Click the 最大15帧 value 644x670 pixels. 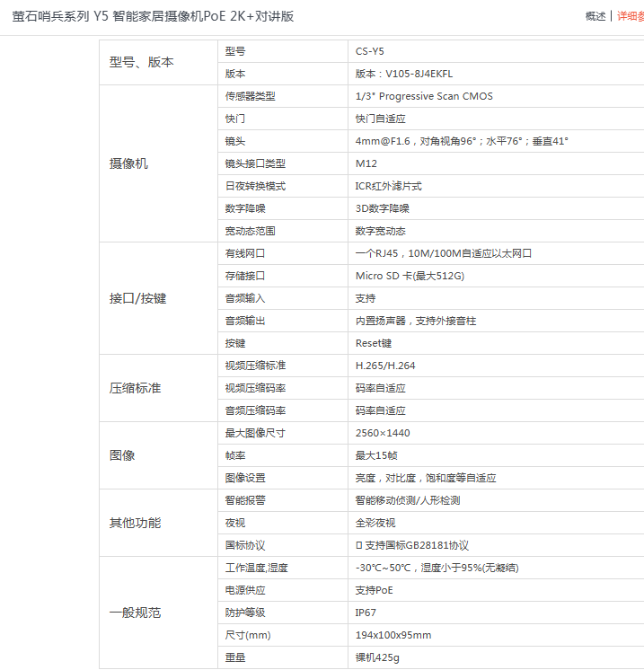point(376,455)
